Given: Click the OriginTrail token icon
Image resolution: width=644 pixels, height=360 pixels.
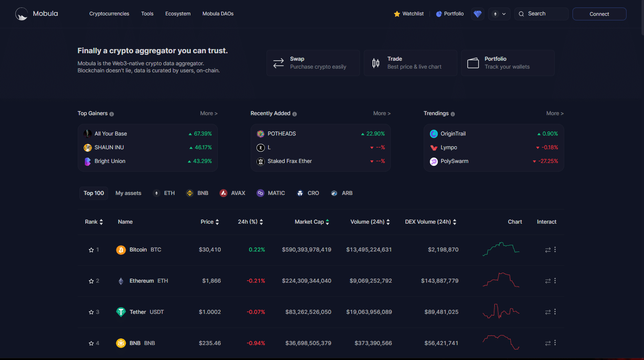Looking at the screenshot, I should pyautogui.click(x=434, y=134).
